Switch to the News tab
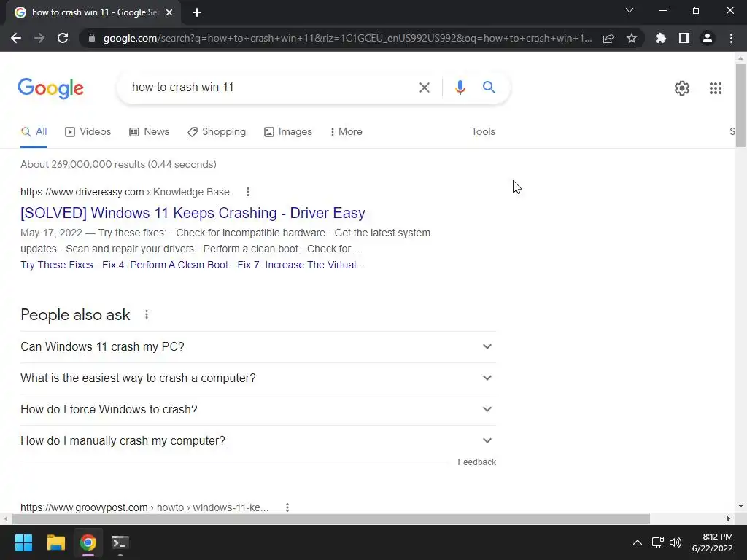This screenshot has height=560, width=747. pyautogui.click(x=149, y=131)
